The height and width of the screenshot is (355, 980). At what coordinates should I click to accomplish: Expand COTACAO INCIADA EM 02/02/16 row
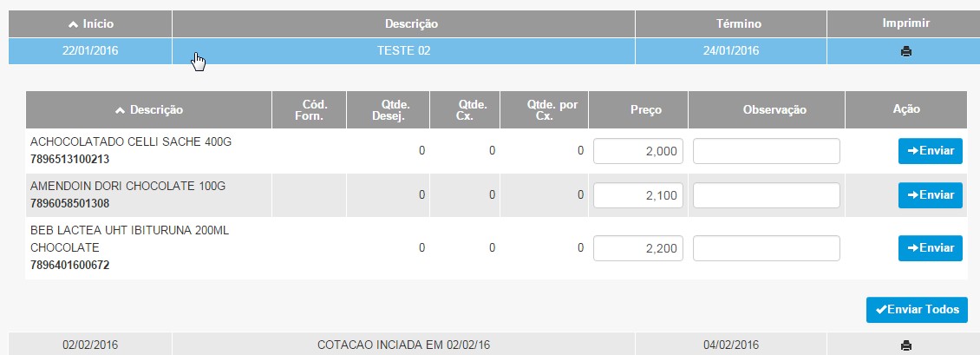(x=404, y=345)
